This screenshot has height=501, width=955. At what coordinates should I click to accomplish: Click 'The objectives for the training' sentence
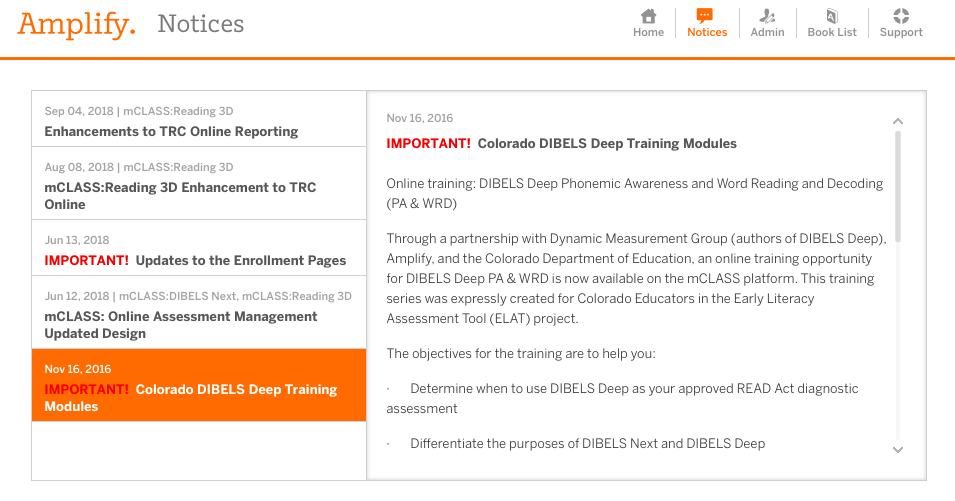(521, 354)
